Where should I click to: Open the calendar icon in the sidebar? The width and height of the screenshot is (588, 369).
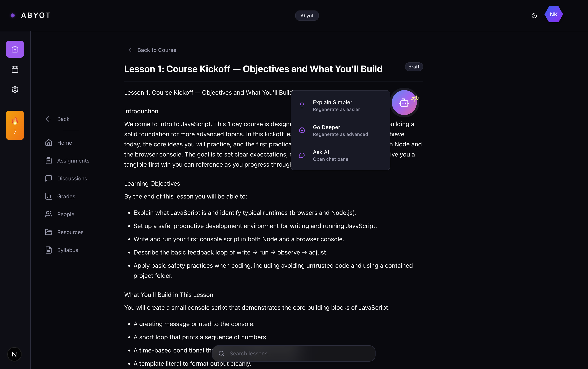click(15, 69)
